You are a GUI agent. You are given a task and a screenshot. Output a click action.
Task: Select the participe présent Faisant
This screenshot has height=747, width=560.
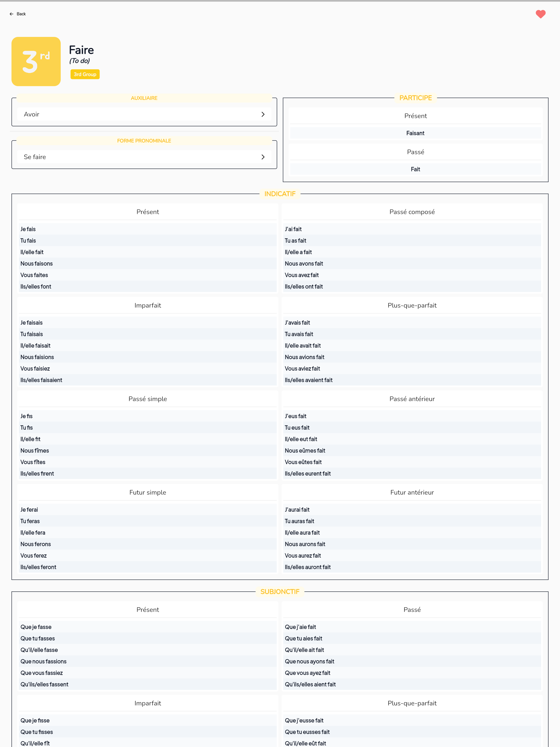pos(415,133)
